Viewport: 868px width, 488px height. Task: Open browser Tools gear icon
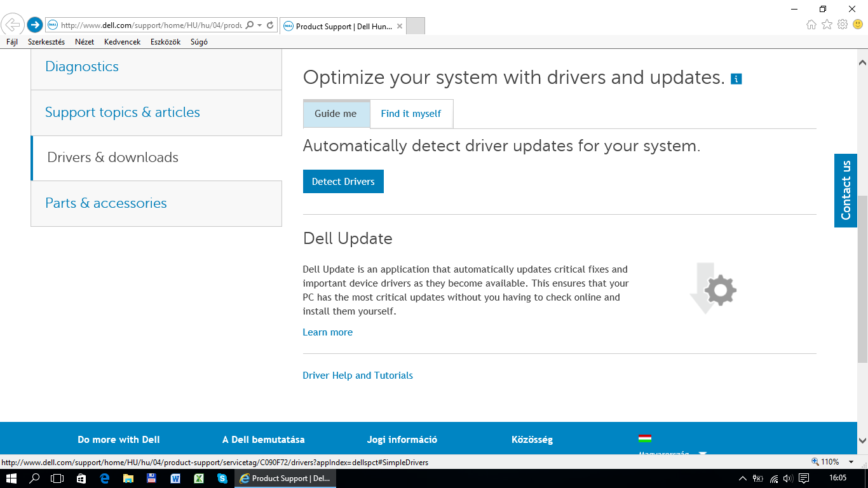(843, 25)
